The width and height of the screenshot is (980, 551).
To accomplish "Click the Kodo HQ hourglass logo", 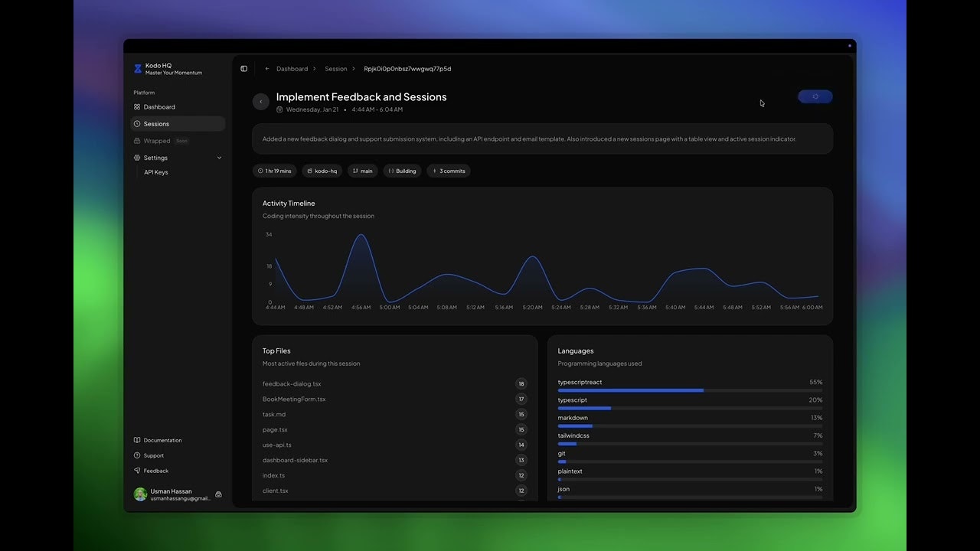I will tap(138, 69).
